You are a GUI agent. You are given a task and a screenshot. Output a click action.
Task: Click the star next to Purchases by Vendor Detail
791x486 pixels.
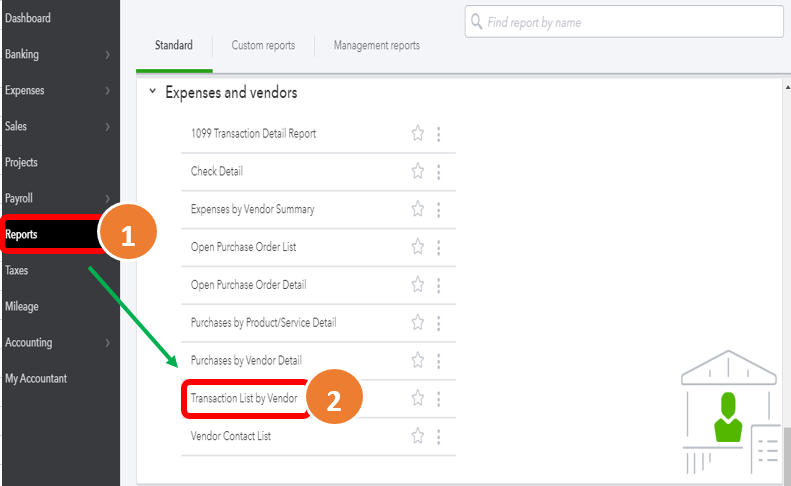[418, 360]
